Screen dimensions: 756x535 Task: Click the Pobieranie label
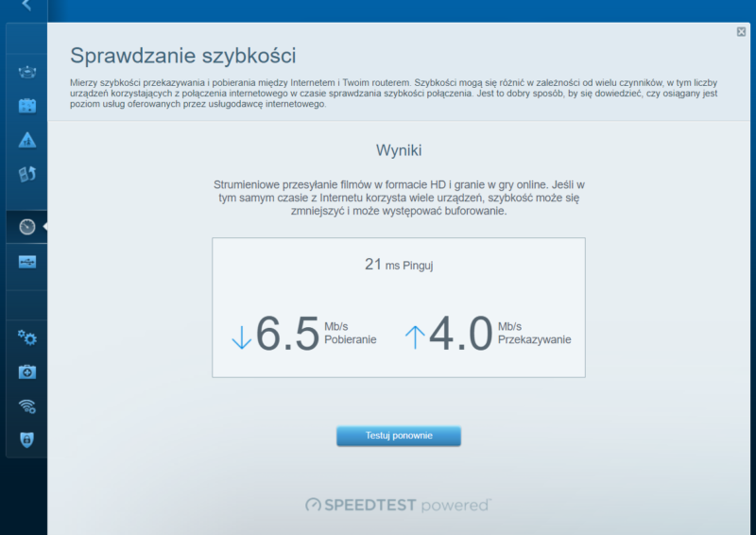350,339
